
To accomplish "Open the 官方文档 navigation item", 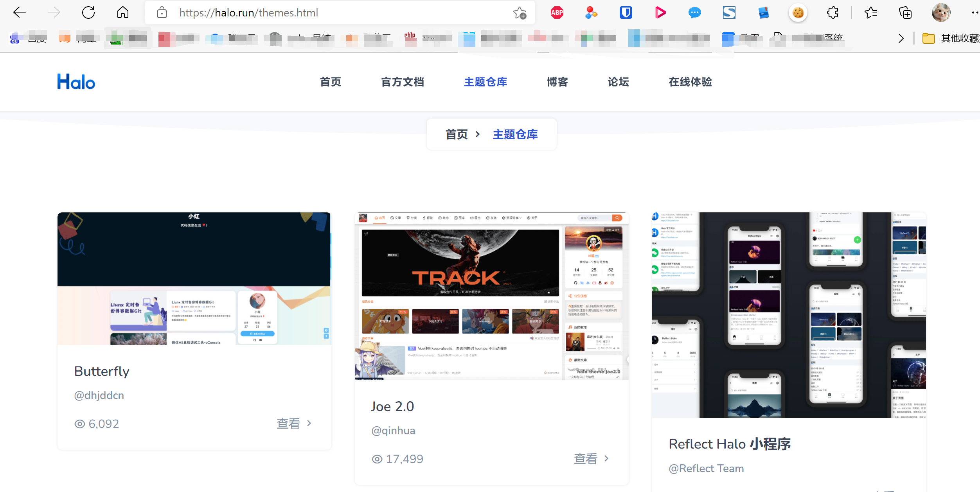I will 403,82.
